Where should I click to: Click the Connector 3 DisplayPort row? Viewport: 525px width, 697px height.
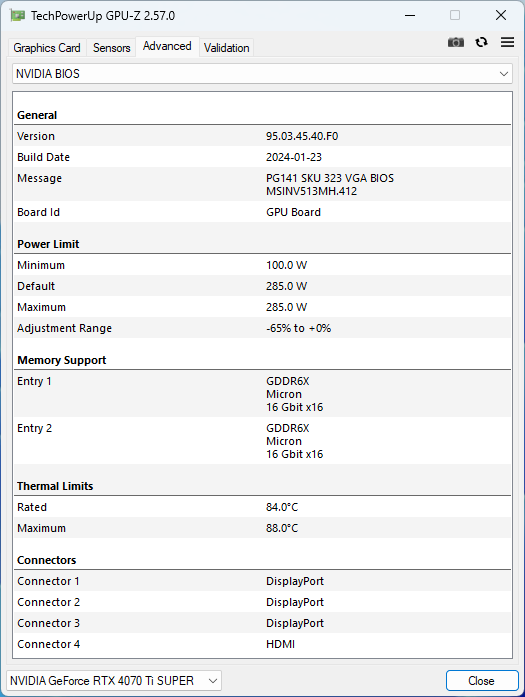click(x=262, y=623)
